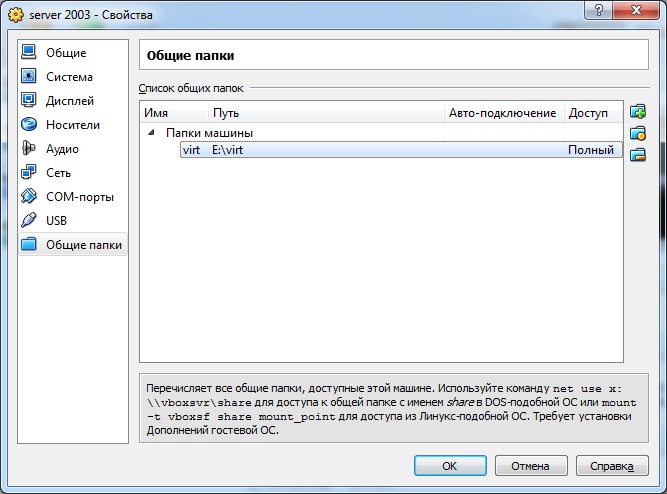This screenshot has height=494, width=667.
Task: Sort list by Имя column header
Action: pos(174,113)
